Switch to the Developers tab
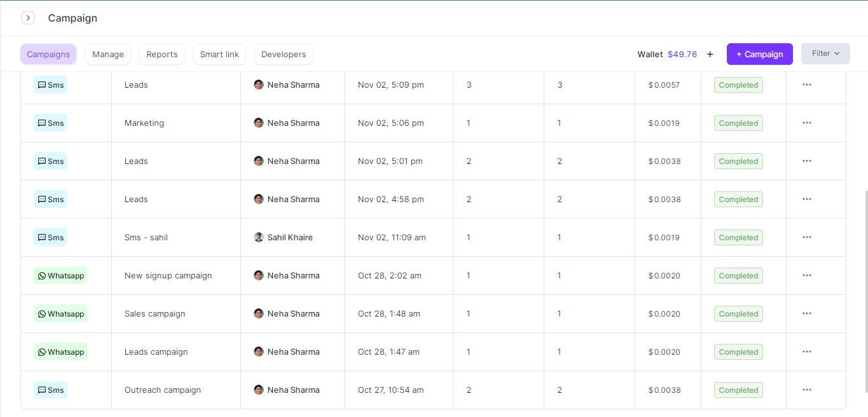 283,54
